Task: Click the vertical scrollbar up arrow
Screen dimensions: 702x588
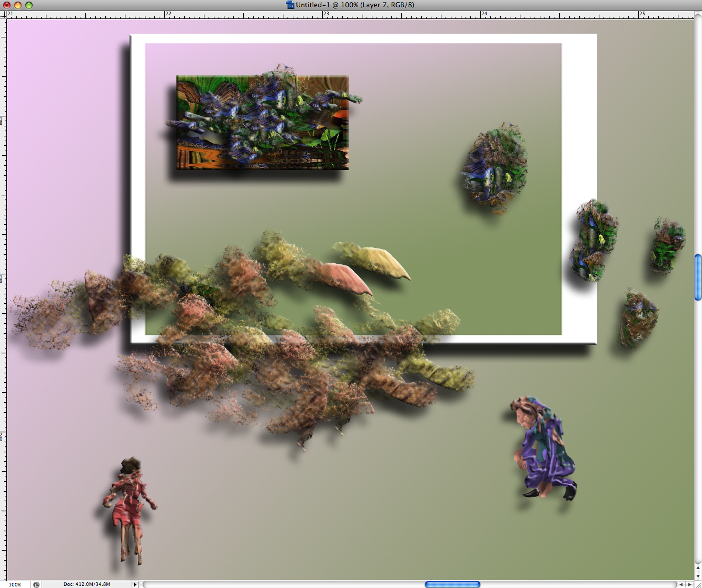Action: click(698, 568)
